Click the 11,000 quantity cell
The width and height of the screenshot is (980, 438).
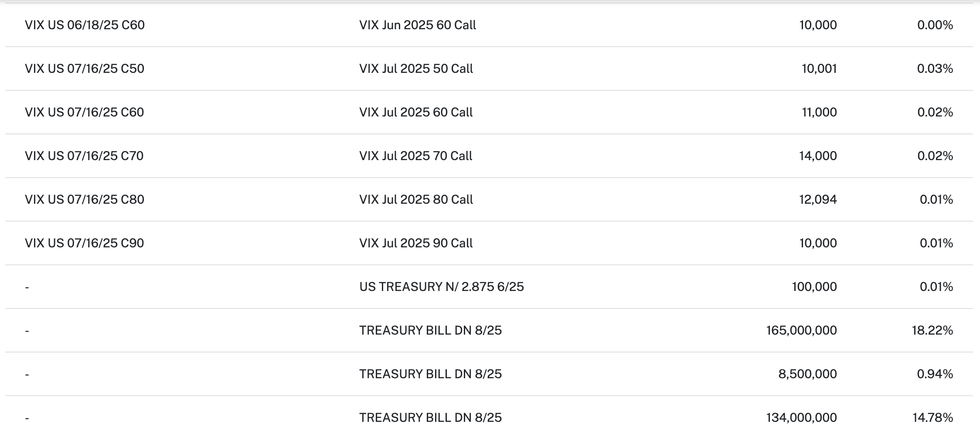[x=819, y=112]
